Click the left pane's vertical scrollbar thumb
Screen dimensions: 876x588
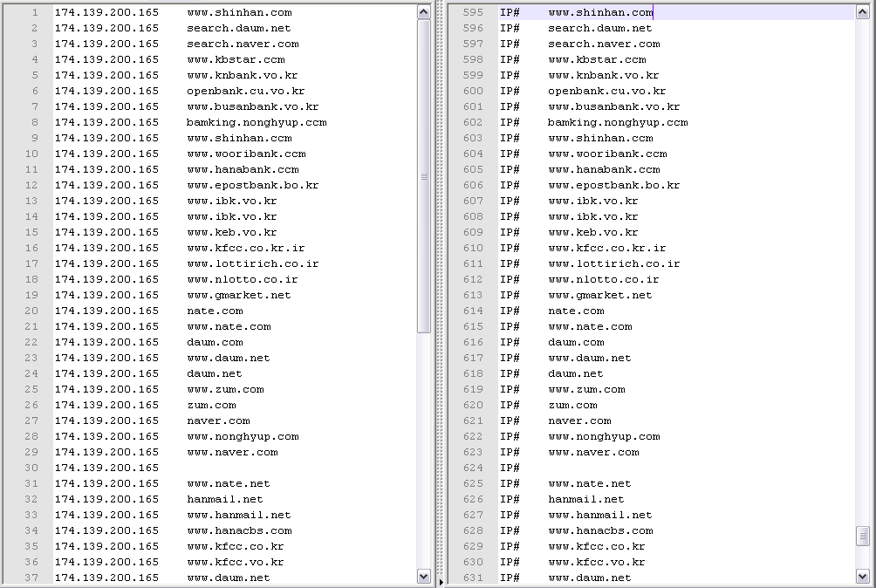(423, 176)
